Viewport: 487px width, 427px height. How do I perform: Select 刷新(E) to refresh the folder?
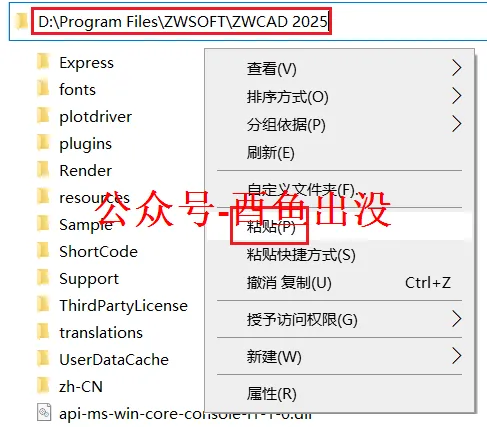click(x=339, y=153)
